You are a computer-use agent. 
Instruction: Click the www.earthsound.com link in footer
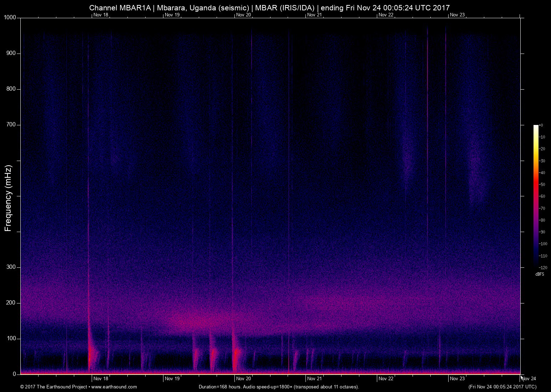(114, 387)
